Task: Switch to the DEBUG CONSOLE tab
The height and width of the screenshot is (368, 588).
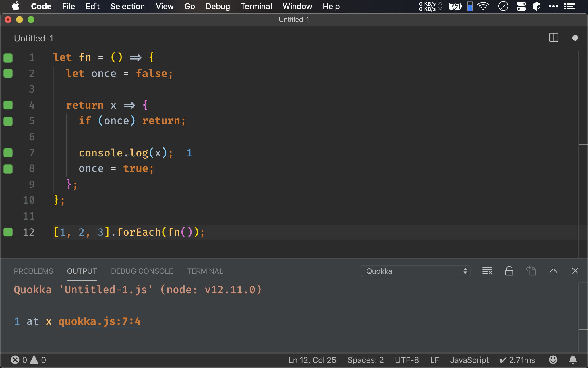Action: tap(142, 271)
